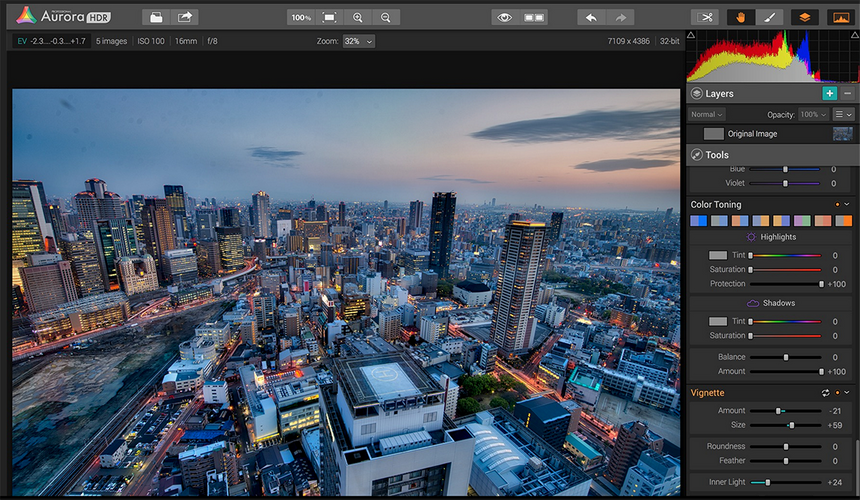Apply gray-blue color toning preset

pos(719,220)
